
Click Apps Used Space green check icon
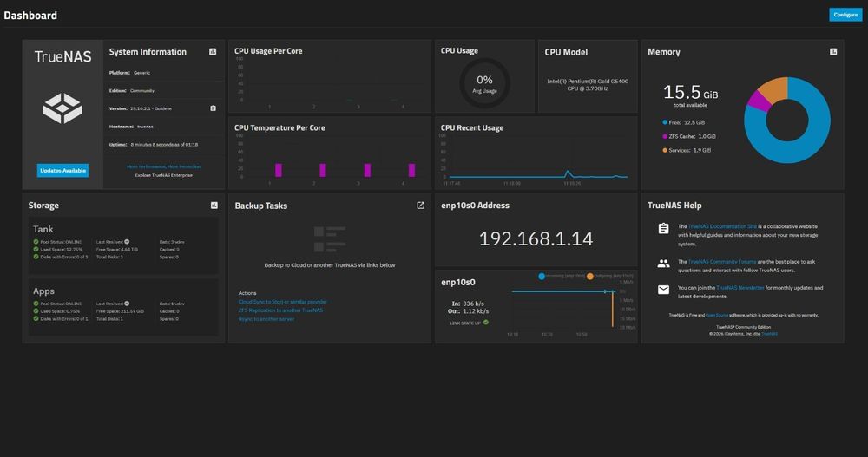click(36, 311)
